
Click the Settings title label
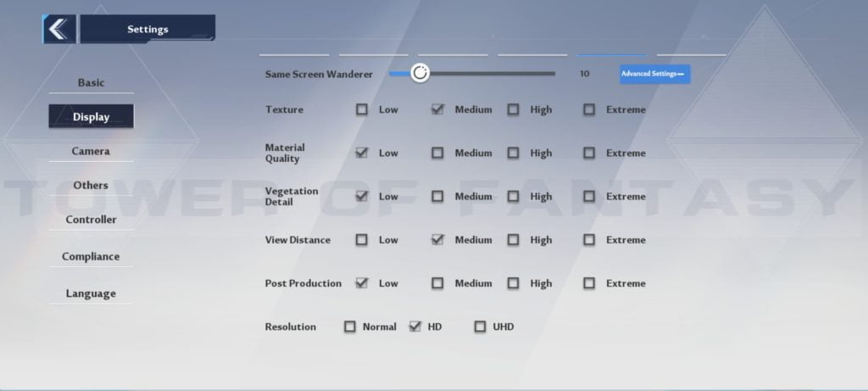pyautogui.click(x=147, y=30)
